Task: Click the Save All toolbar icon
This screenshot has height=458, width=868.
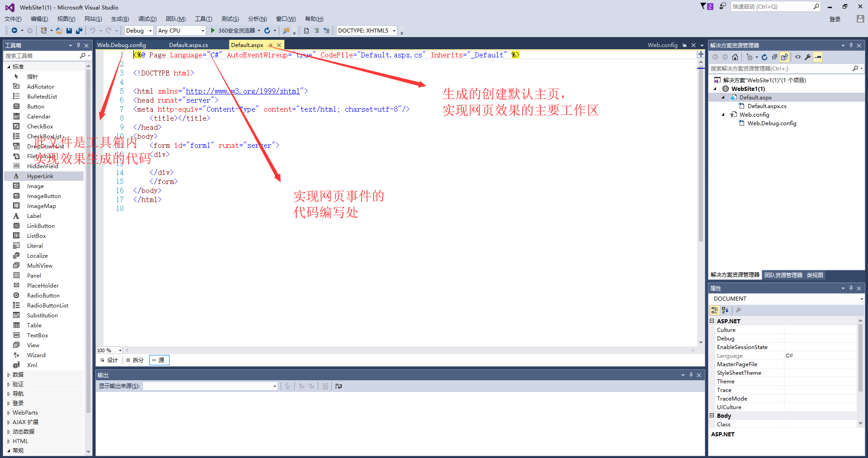Action: point(78,30)
